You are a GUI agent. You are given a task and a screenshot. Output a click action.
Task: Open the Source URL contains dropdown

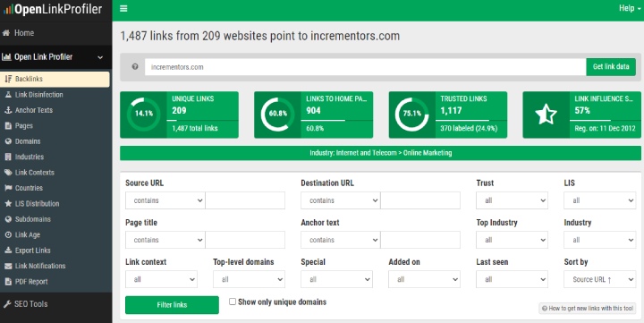tap(165, 200)
